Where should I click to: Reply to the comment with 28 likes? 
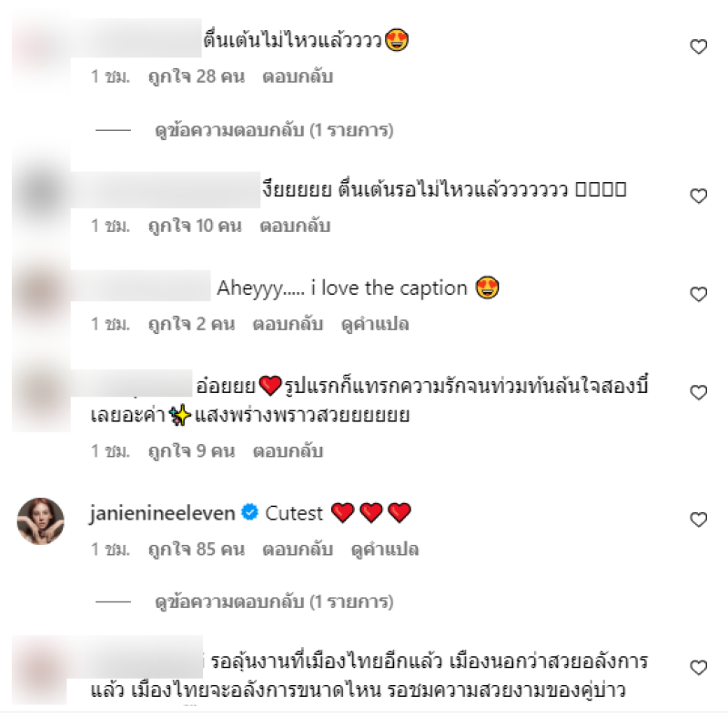coord(298,76)
